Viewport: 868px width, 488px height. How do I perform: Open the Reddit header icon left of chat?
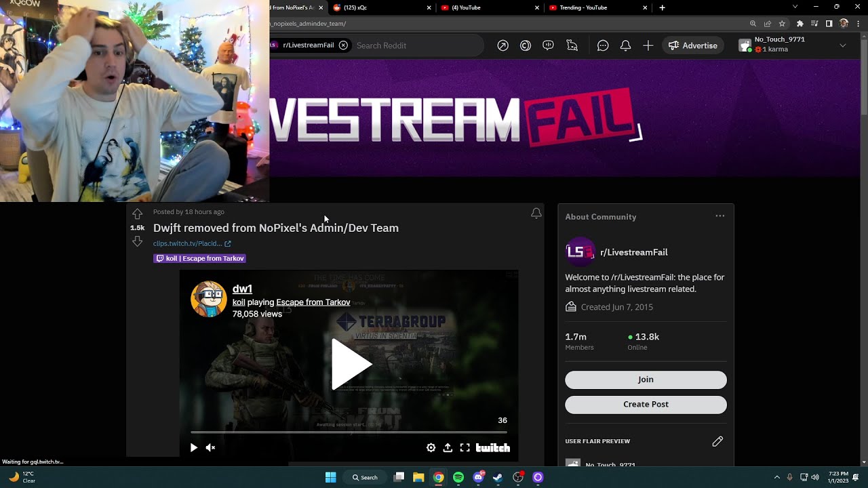pos(572,45)
